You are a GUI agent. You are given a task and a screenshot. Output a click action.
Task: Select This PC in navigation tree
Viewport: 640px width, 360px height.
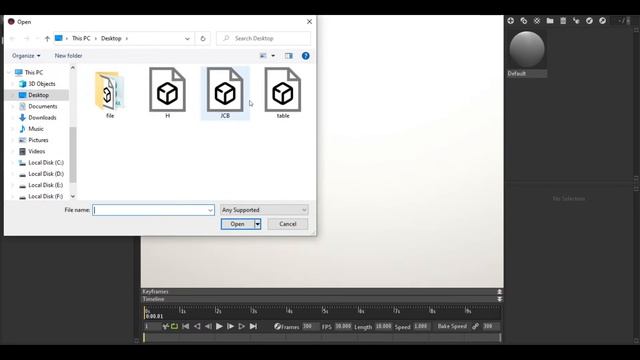[x=34, y=73]
